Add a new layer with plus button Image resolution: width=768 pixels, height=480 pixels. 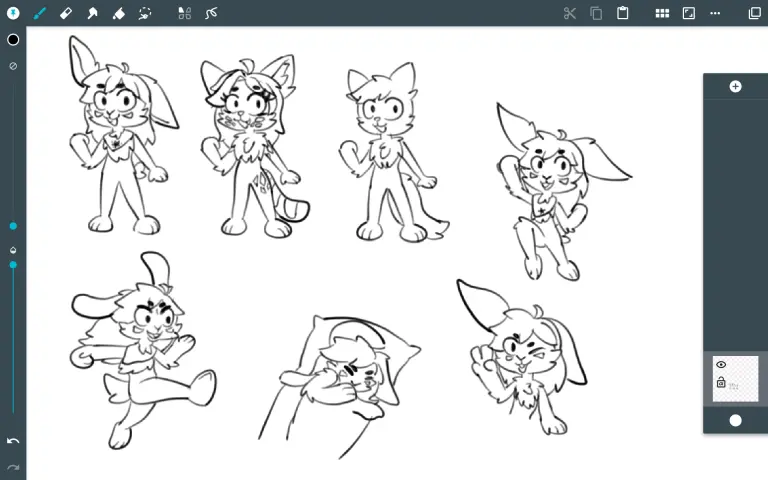point(735,87)
